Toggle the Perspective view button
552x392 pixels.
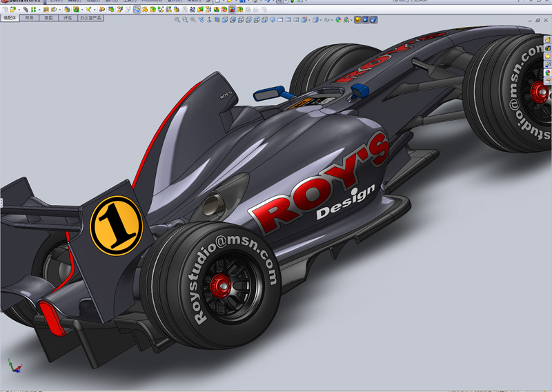click(x=375, y=20)
